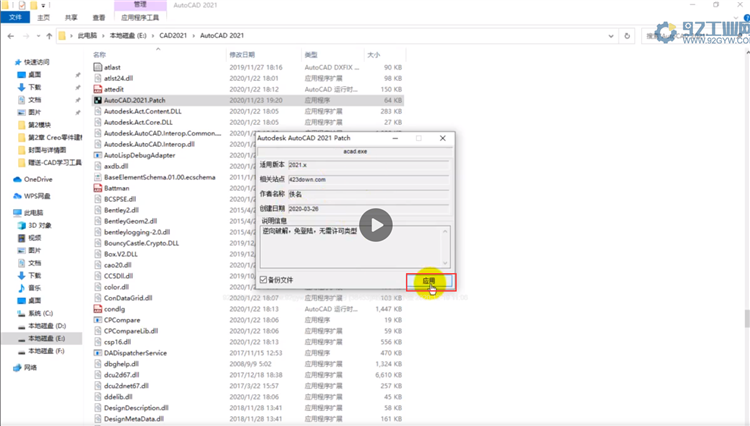Select the BouncyCastle.Crypto.DLL file name
Image resolution: width=750 pixels, height=426 pixels.
click(142, 243)
